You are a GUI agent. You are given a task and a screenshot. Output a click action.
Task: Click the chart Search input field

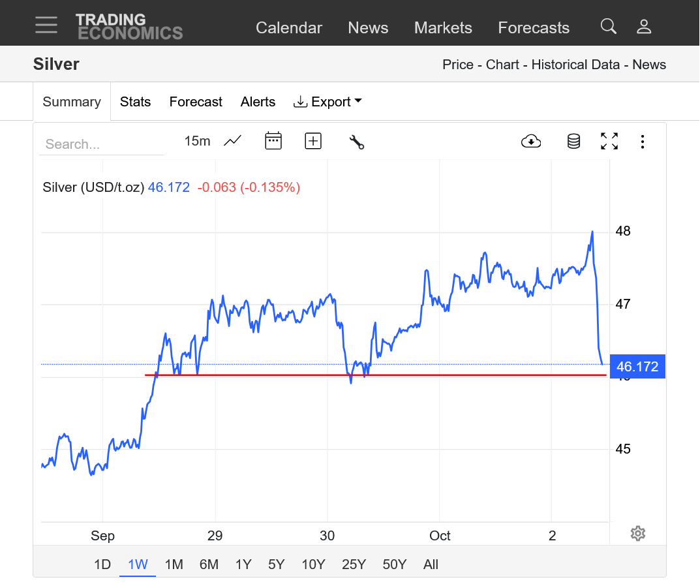(x=101, y=144)
